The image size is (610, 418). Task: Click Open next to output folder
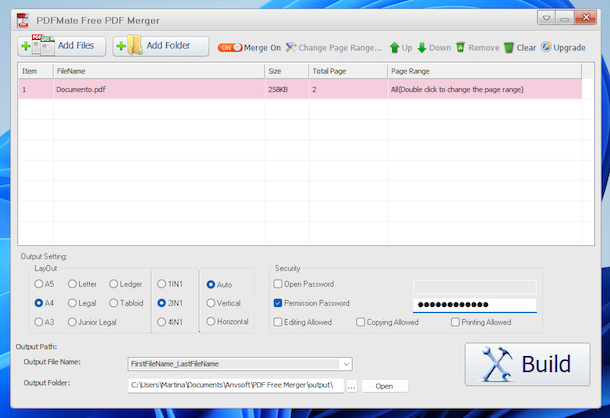pos(385,386)
